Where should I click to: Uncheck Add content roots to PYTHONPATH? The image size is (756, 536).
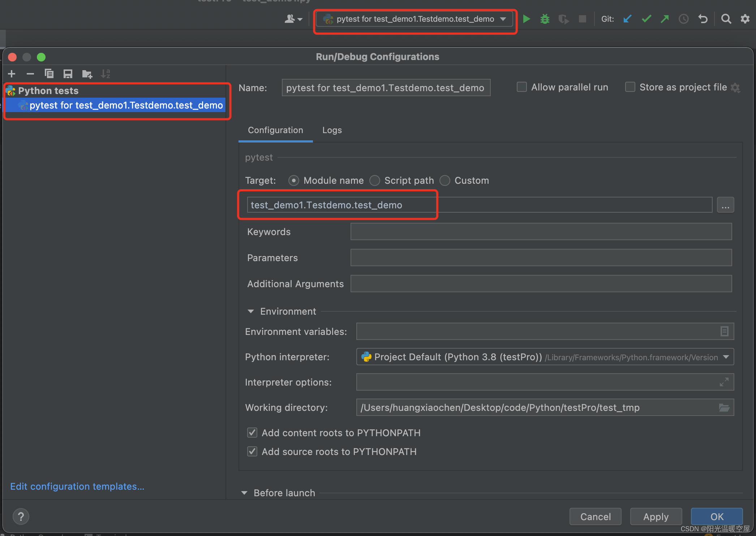point(252,433)
